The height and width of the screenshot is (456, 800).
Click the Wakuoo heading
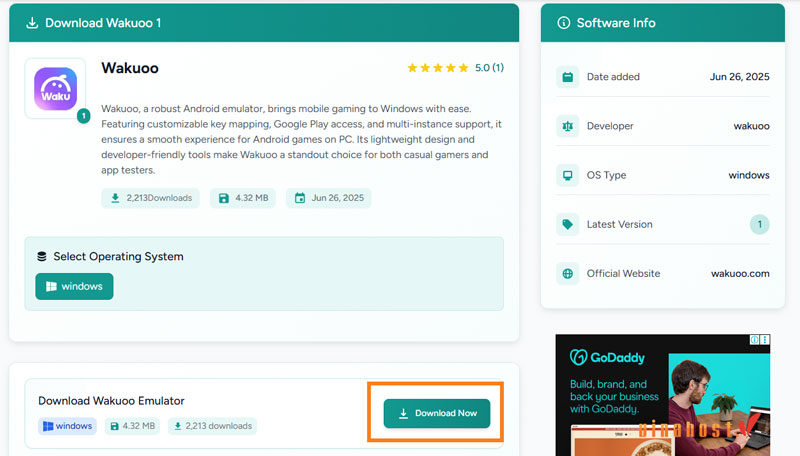(x=130, y=68)
